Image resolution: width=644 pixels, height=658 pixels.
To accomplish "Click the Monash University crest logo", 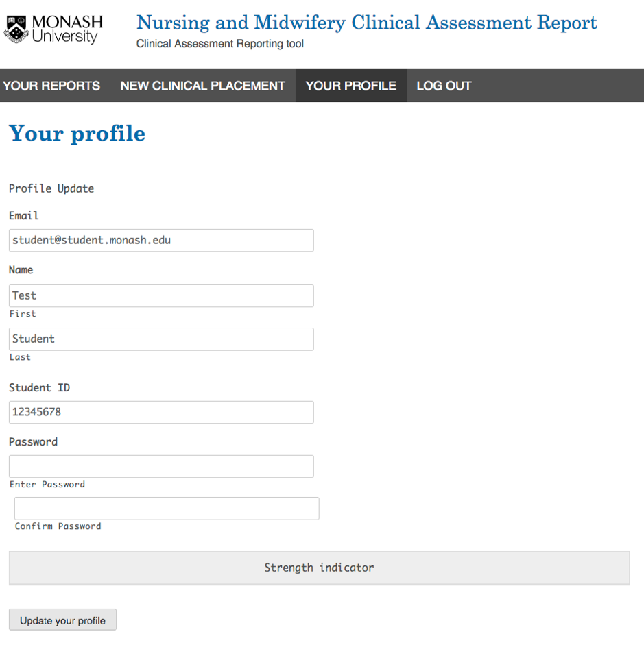I will (15, 29).
